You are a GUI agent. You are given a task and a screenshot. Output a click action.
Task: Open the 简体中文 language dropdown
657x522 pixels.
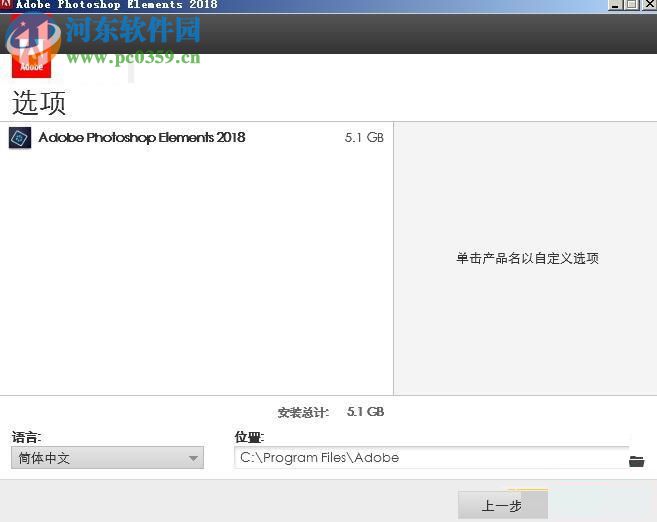107,457
